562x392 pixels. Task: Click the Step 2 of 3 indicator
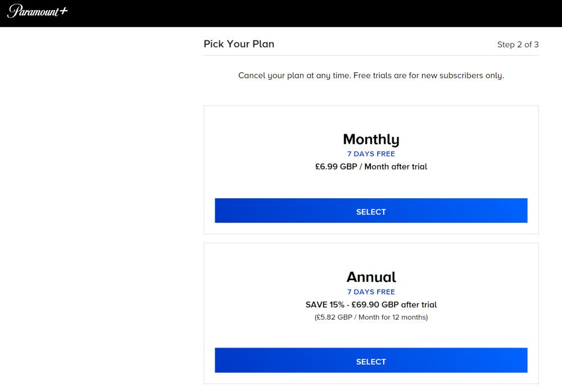(518, 44)
